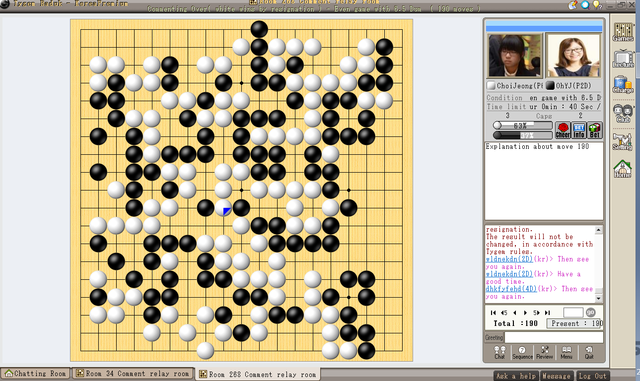The image size is (640, 381).
Task: Click the blue magnifier icon in the title bar
Action: coord(586,4)
